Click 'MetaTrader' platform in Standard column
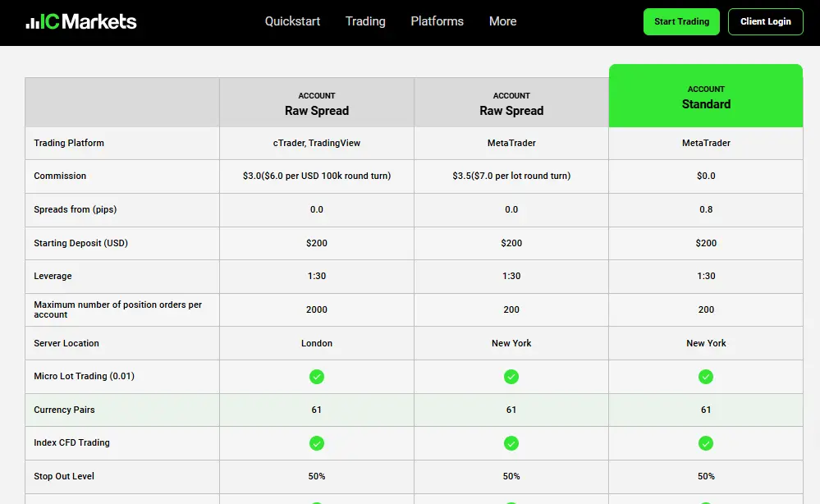This screenshot has width=820, height=504. coord(706,143)
